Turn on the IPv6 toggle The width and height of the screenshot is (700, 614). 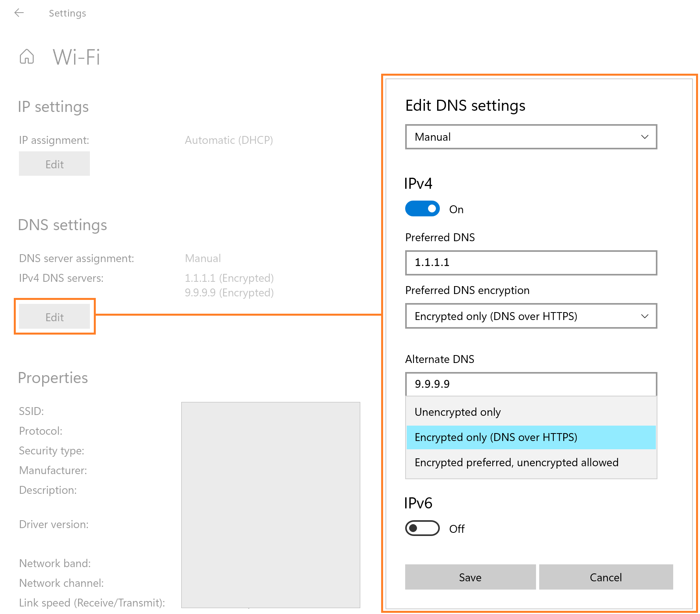tap(422, 528)
